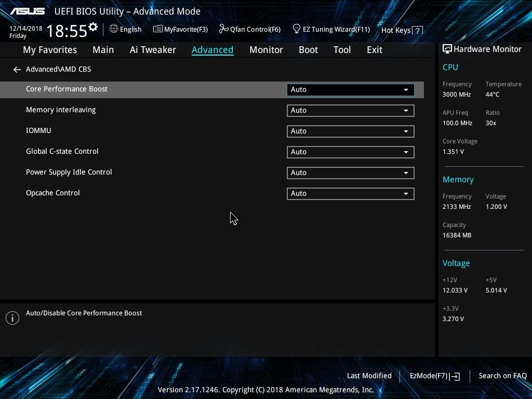This screenshot has height=399, width=532.
Task: Click the memory voltage 1.200 V
Action: pos(496,207)
